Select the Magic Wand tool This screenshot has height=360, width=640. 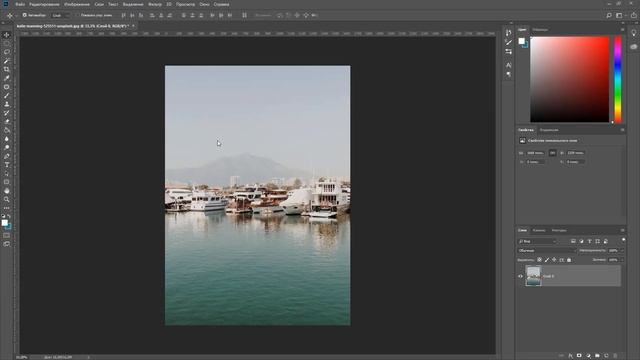[x=7, y=61]
